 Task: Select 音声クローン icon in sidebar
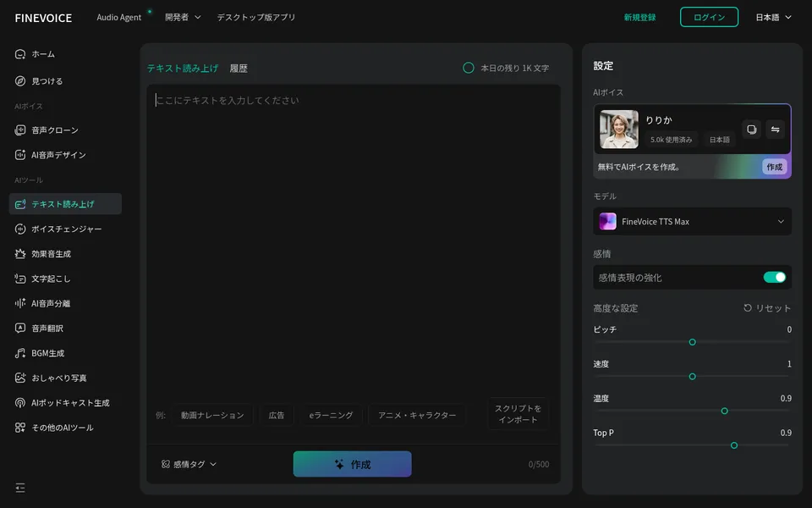[20, 130]
